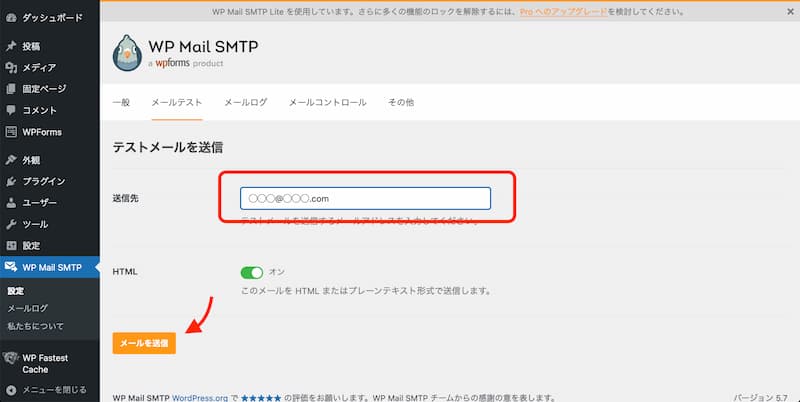The image size is (800, 402).
Task: Select メールログ in the sidebar submenu
Action: [28, 308]
